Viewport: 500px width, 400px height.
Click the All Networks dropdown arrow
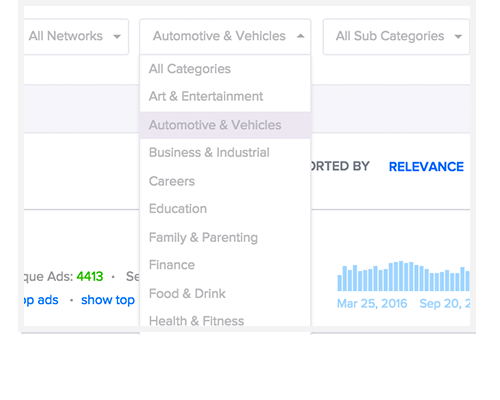tap(117, 36)
